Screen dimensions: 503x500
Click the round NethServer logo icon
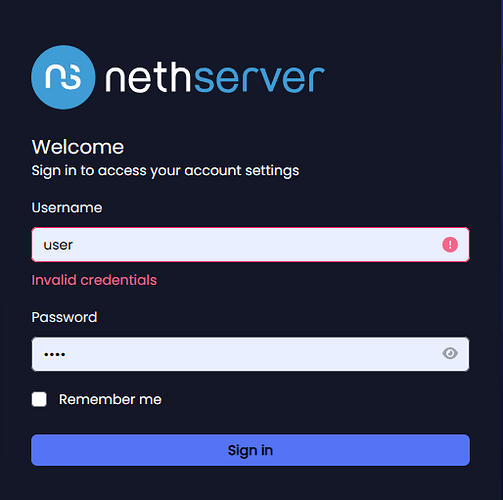63,77
